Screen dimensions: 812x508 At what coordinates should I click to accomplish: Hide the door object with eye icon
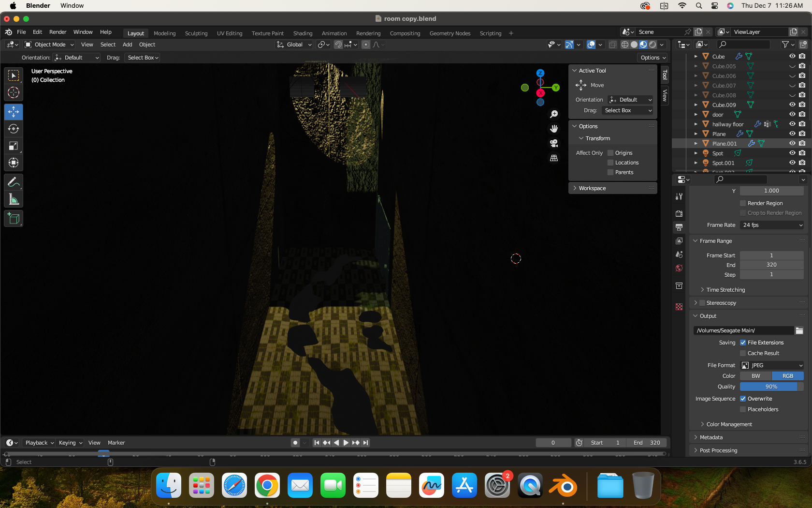[x=792, y=115]
